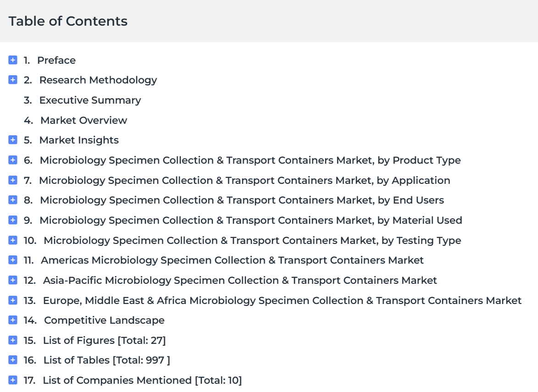The width and height of the screenshot is (538, 392).
Task: Click plus icon next to Europe, Middle East & Africa
Action: [13, 300]
